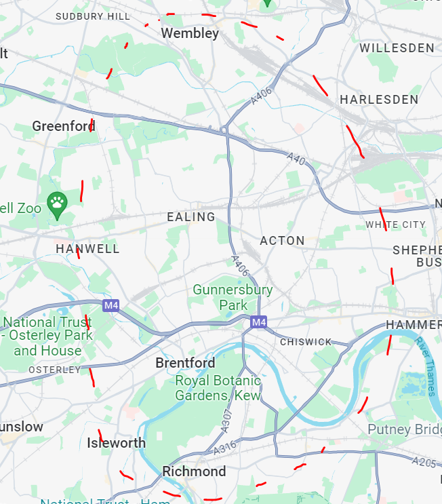Open Gunnersbury Park label
Viewport: 442px width, 504px height.
233,297
